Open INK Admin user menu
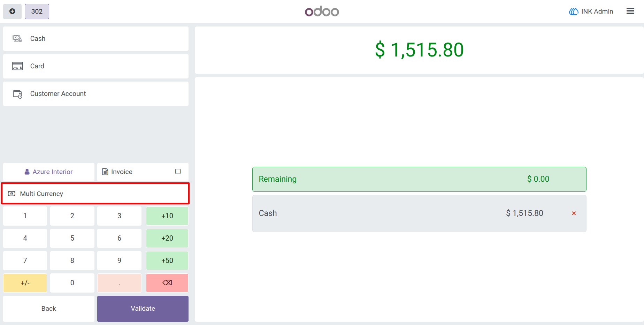This screenshot has height=325, width=644. [x=591, y=12]
